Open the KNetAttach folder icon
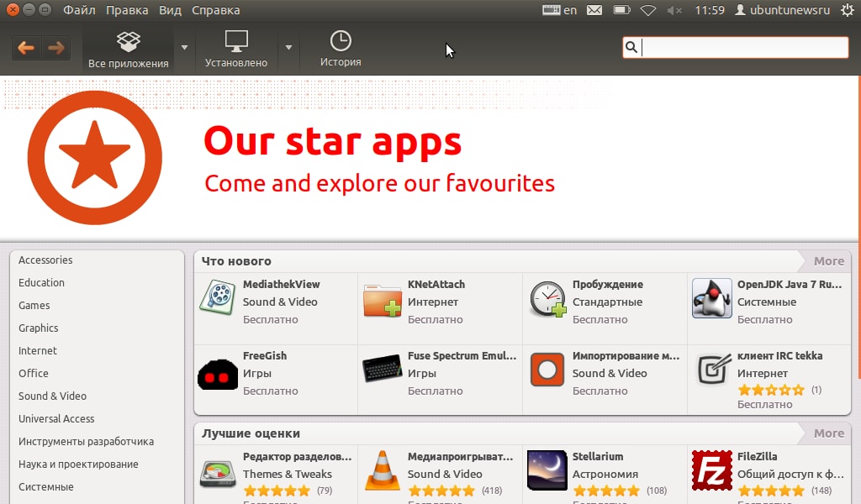 tap(383, 300)
